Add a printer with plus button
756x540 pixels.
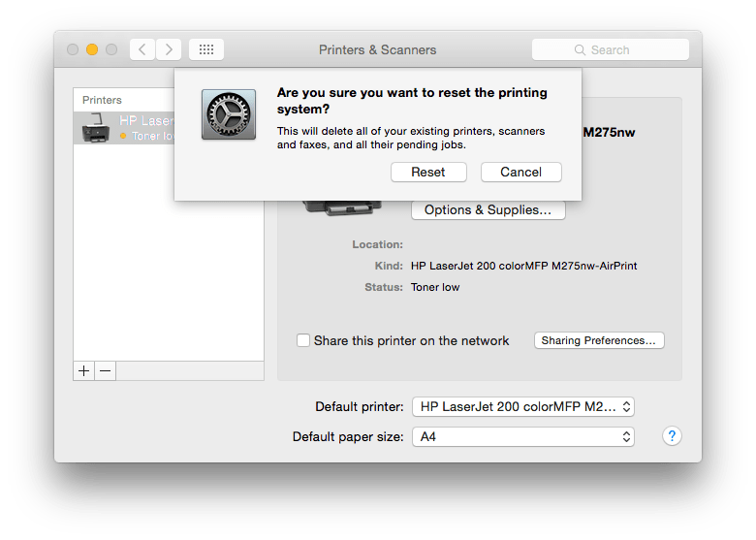[84, 370]
